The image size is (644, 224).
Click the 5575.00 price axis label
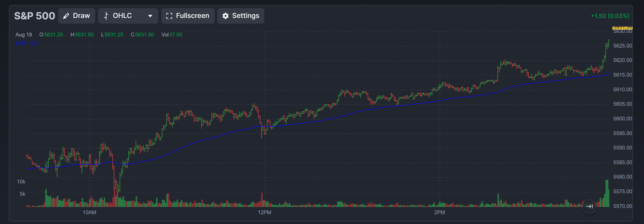coord(623,191)
